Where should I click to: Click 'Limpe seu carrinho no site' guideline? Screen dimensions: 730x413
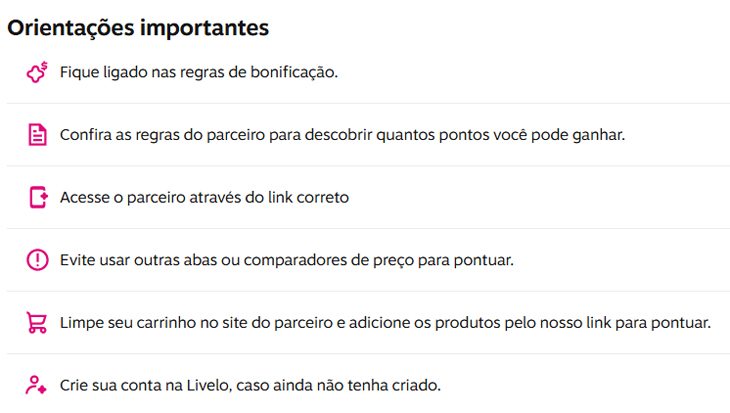[385, 323]
